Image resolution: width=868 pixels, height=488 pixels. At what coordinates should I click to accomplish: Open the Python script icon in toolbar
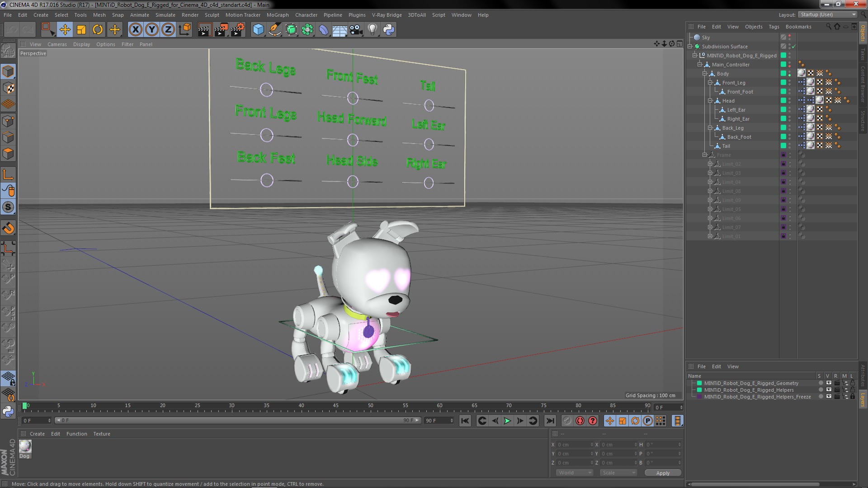[x=389, y=30]
